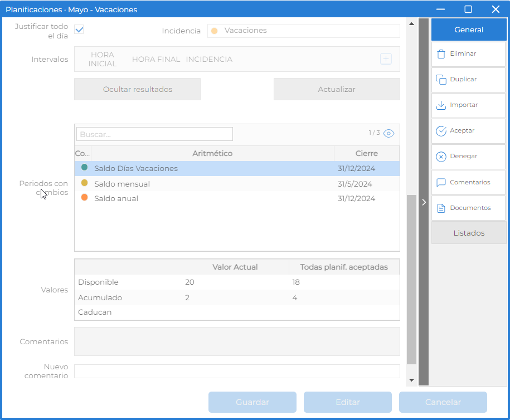Click the Comentarios text area
This screenshot has width=510, height=420.
click(237, 341)
